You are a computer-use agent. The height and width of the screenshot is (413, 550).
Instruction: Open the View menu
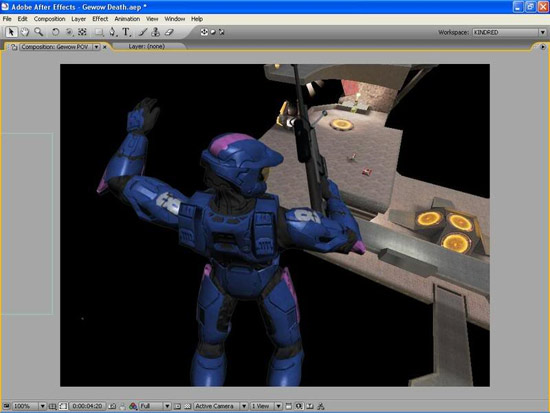(152, 19)
